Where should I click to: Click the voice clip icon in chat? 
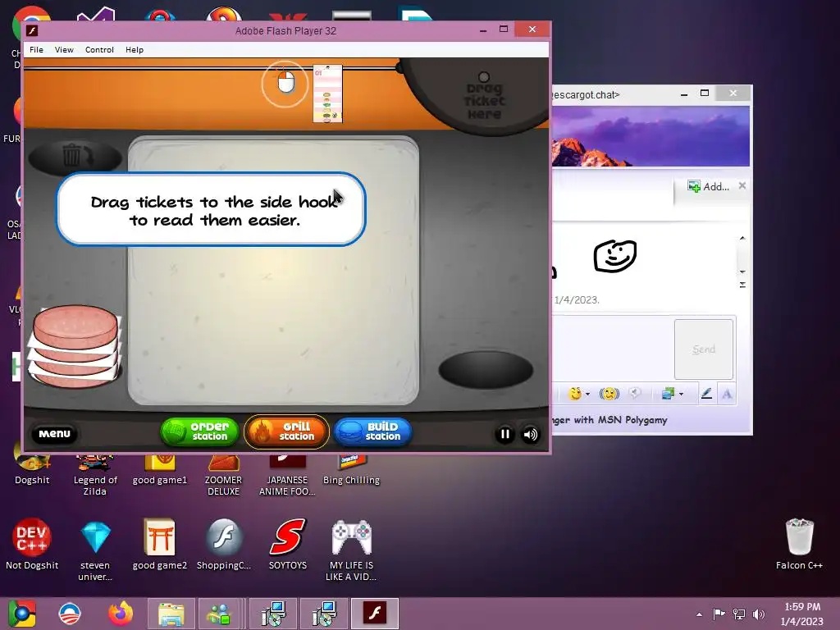[x=634, y=394]
